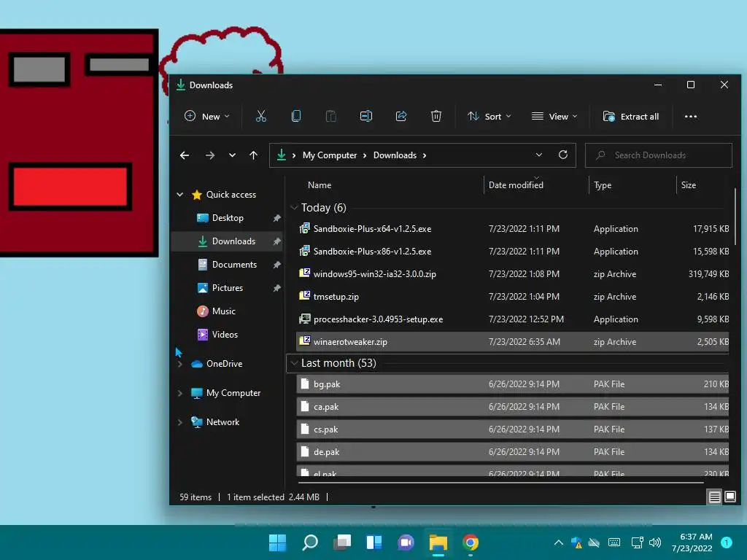Select the ca.pak file
Image resolution: width=747 pixels, height=560 pixels.
tap(513, 407)
